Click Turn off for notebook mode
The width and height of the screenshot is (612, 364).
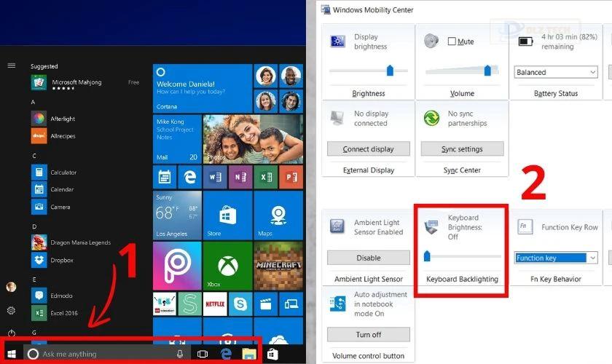tap(369, 334)
